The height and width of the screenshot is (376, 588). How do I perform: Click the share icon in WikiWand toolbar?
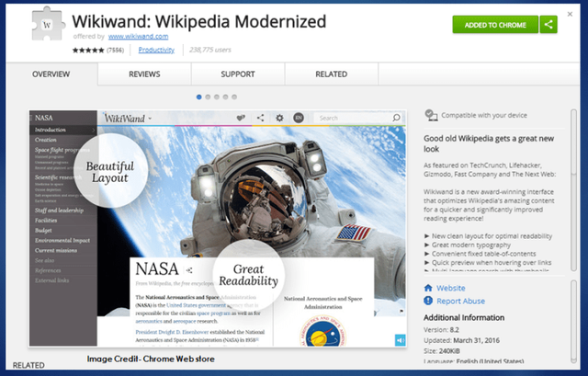pos(260,118)
